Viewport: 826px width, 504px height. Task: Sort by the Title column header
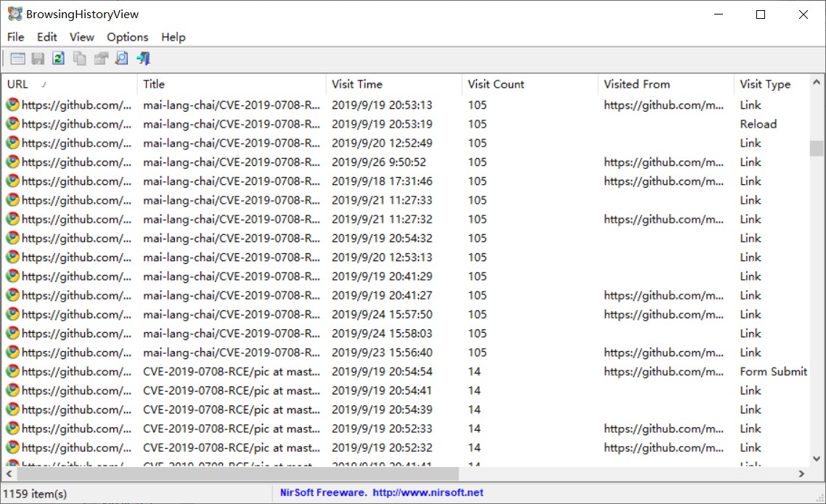pos(232,84)
